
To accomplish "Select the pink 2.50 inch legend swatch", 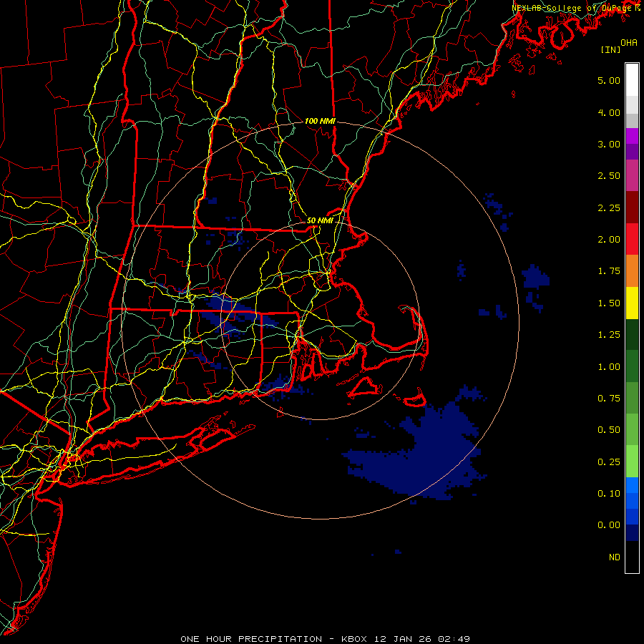I will [x=632, y=175].
